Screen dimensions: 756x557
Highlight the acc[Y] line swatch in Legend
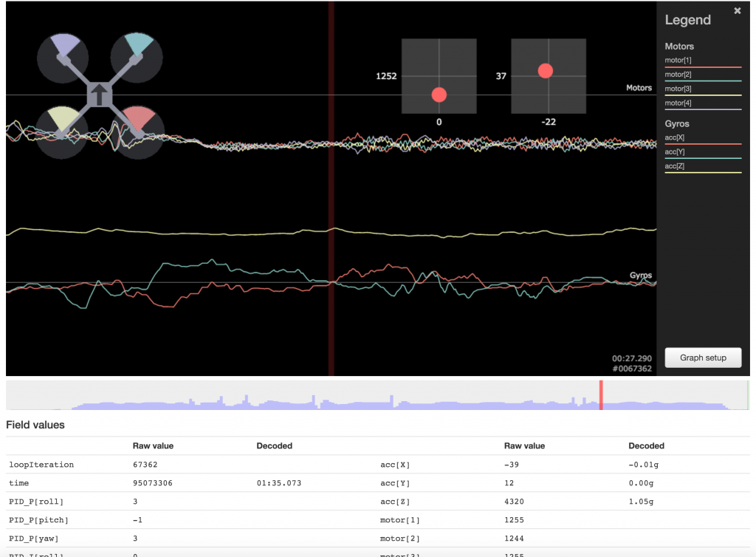pyautogui.click(x=702, y=158)
